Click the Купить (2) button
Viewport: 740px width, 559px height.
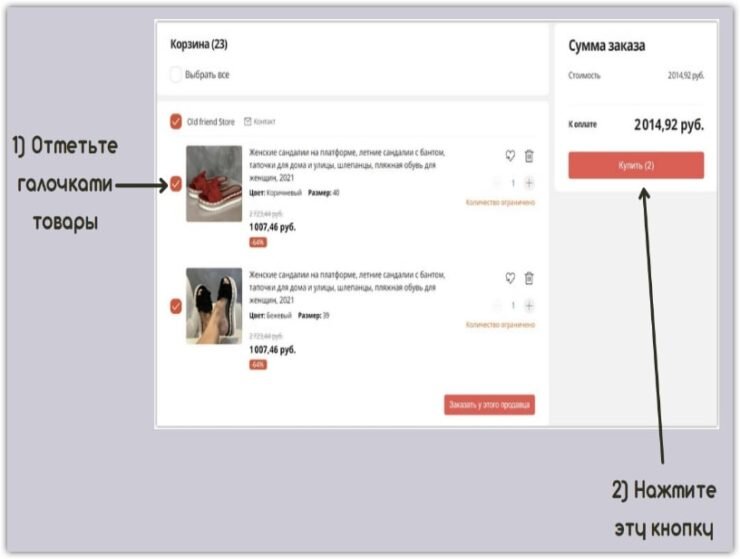point(636,165)
